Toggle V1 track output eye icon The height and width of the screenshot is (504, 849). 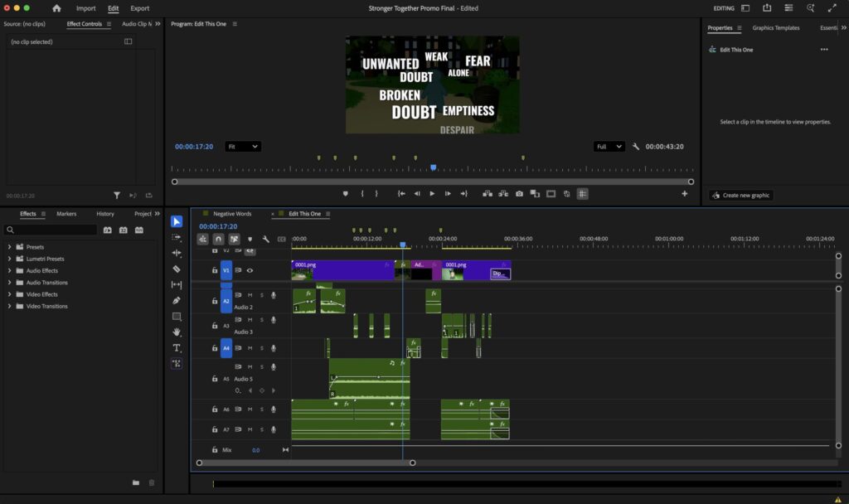[x=250, y=270]
